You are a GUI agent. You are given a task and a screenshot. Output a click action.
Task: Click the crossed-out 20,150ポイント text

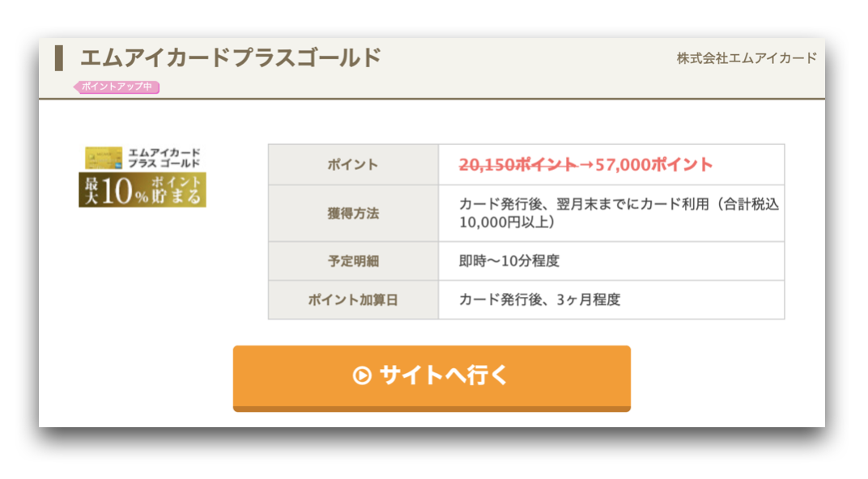coord(518,164)
